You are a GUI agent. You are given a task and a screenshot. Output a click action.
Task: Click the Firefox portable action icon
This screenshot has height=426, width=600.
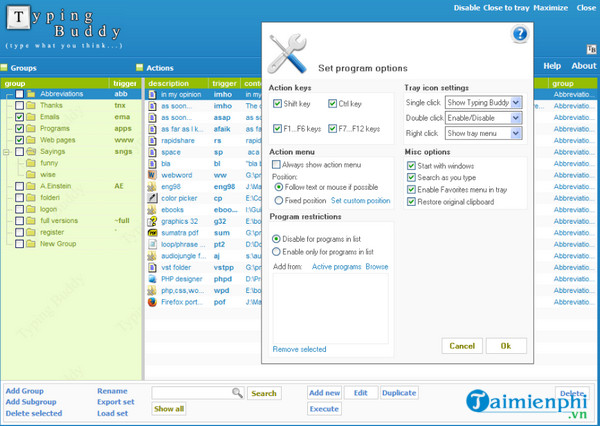pos(152,301)
